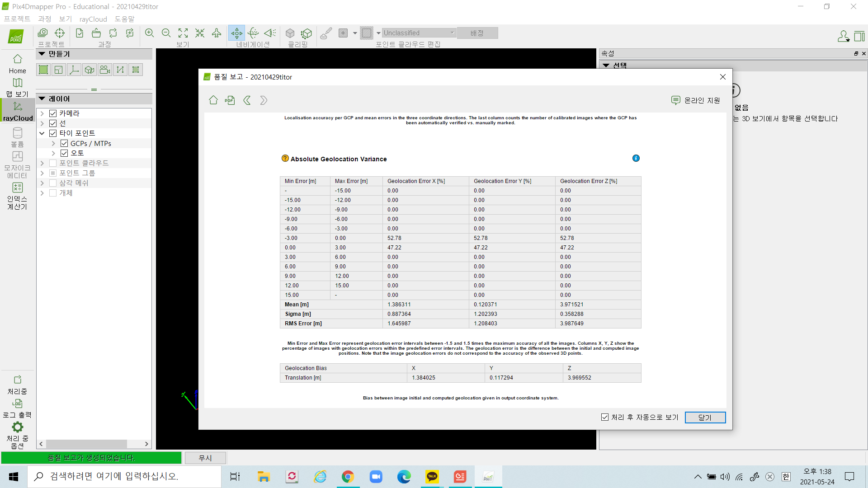This screenshot has height=488, width=868.
Task: Open processing options gear icon
Action: (18, 427)
